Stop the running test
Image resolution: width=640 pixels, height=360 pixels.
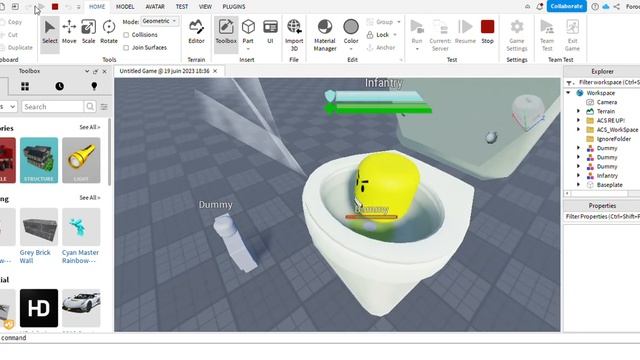click(x=487, y=32)
